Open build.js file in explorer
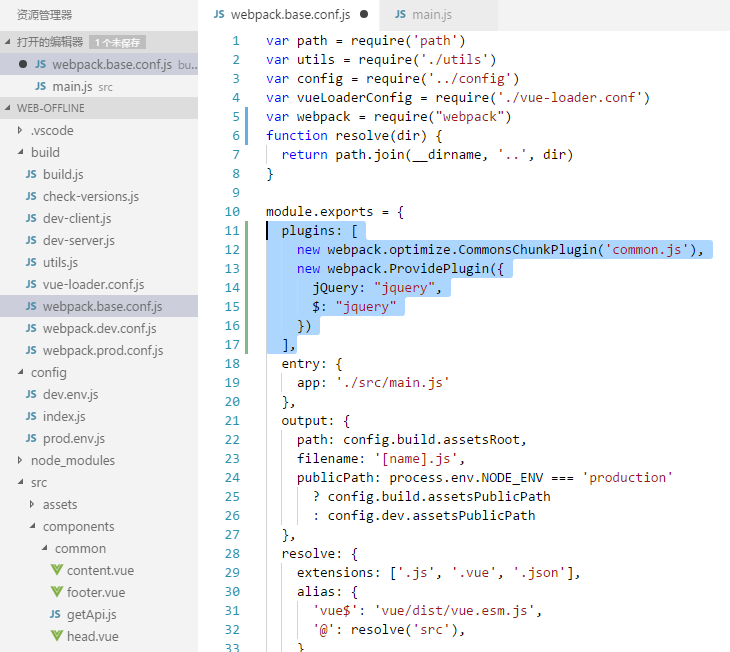 click(99, 174)
